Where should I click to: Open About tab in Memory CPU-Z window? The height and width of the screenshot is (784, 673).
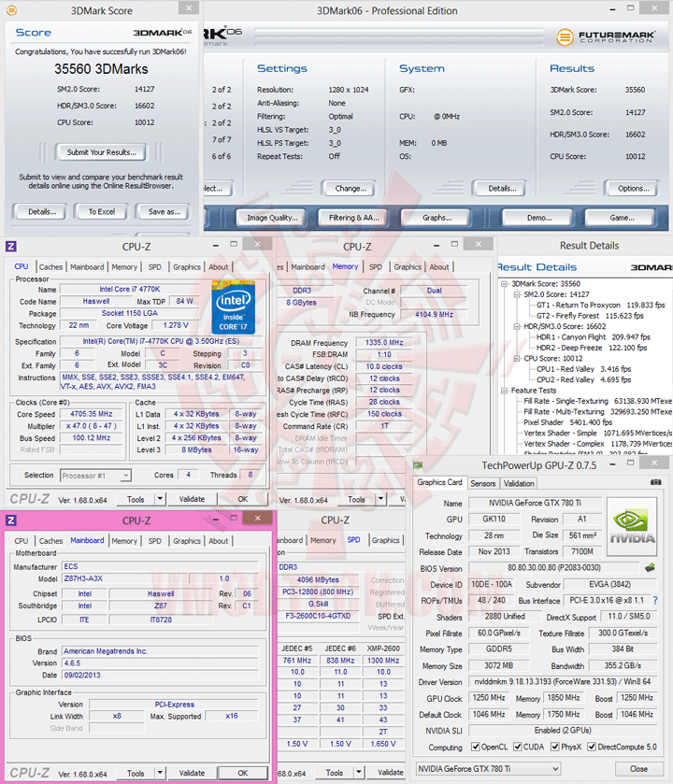tap(439, 267)
